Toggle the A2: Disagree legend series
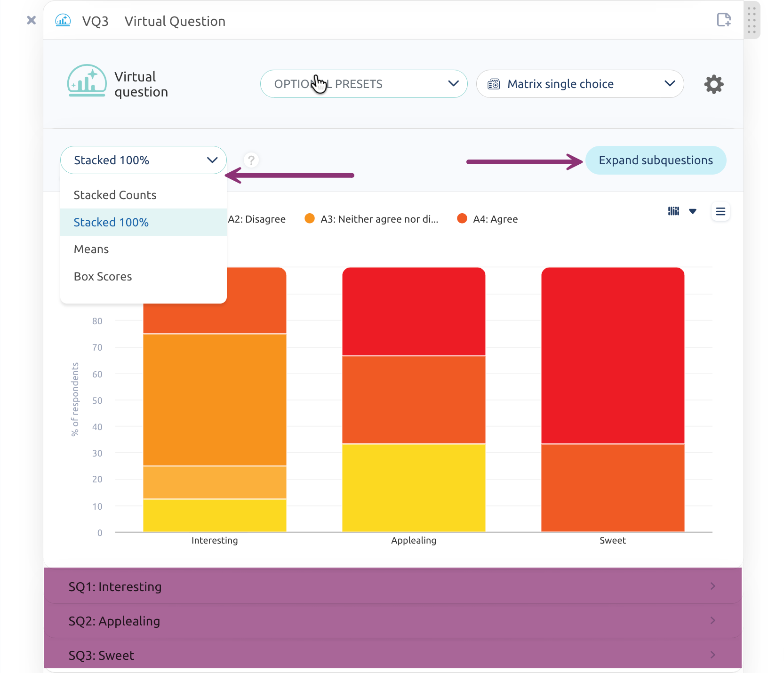Image resolution: width=784 pixels, height=673 pixels. point(256,219)
